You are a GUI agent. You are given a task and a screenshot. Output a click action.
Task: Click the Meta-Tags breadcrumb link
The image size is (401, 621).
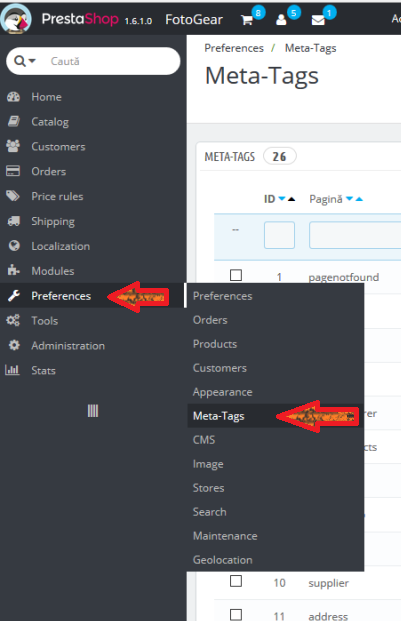click(310, 48)
